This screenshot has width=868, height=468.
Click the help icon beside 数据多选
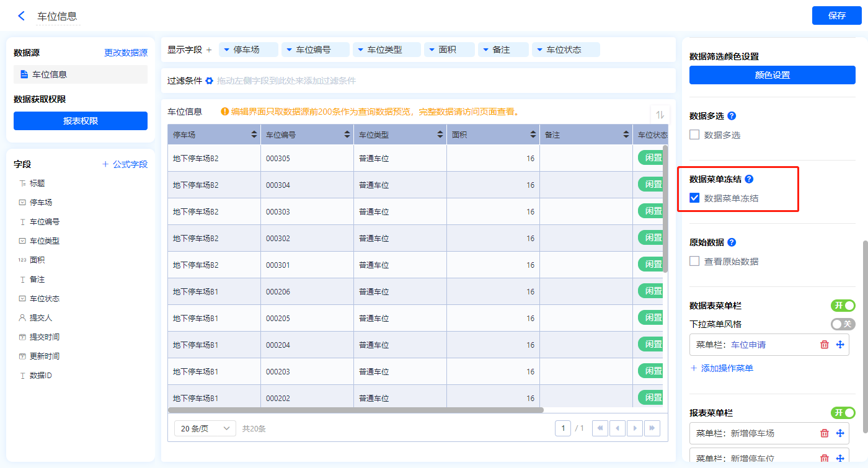pyautogui.click(x=732, y=116)
